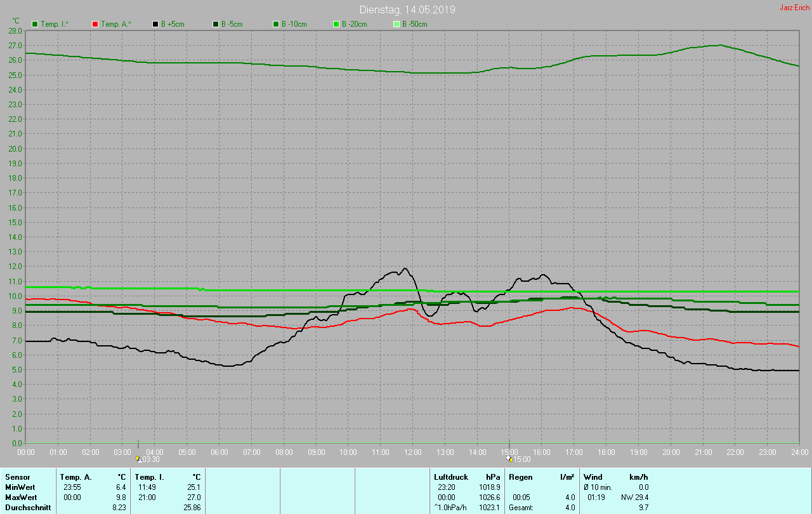Click the 12:00 label on time axis
812x514 pixels.
click(x=412, y=452)
